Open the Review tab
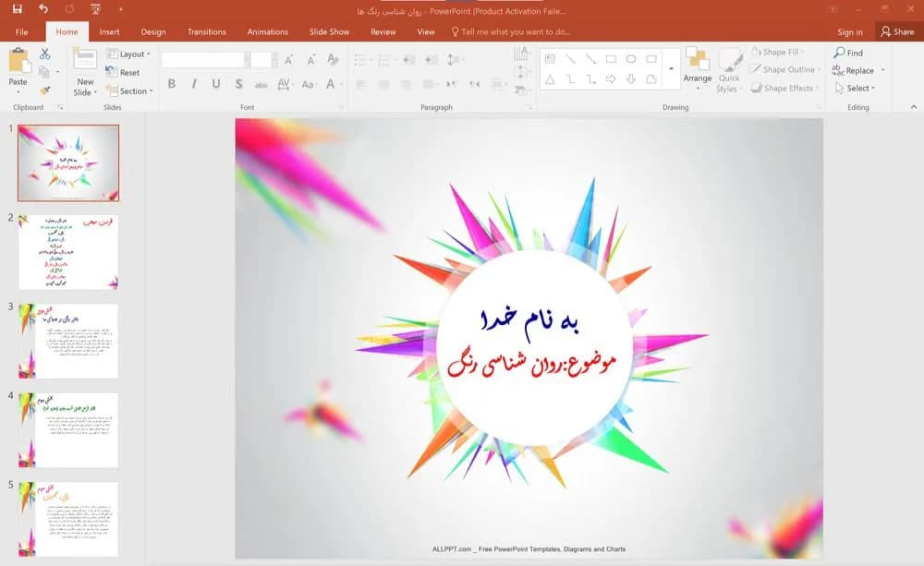This screenshot has height=566, width=924. [383, 31]
